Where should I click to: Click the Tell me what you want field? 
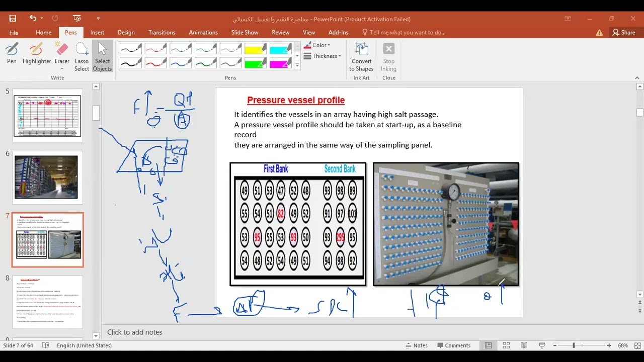[x=404, y=32]
